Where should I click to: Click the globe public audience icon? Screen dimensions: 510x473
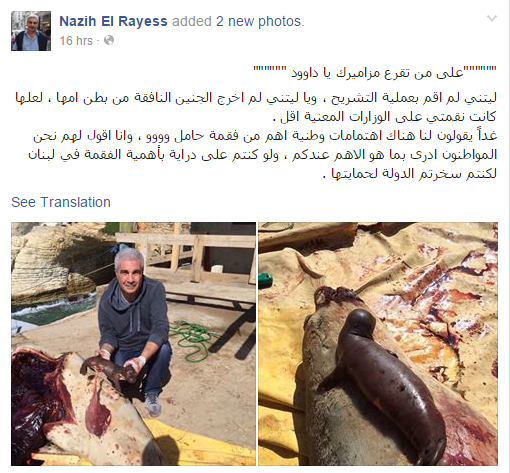pos(109,40)
